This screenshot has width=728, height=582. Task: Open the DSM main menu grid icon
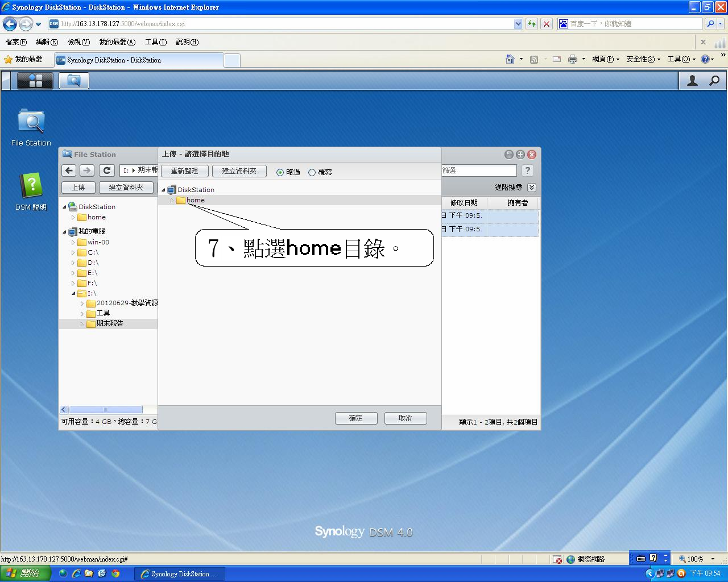pos(35,81)
